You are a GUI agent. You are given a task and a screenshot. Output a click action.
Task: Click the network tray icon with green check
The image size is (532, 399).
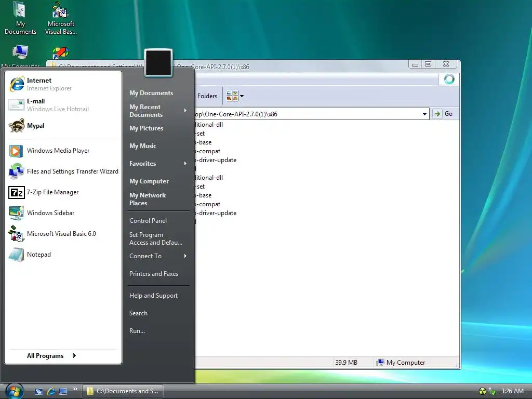coord(491,391)
